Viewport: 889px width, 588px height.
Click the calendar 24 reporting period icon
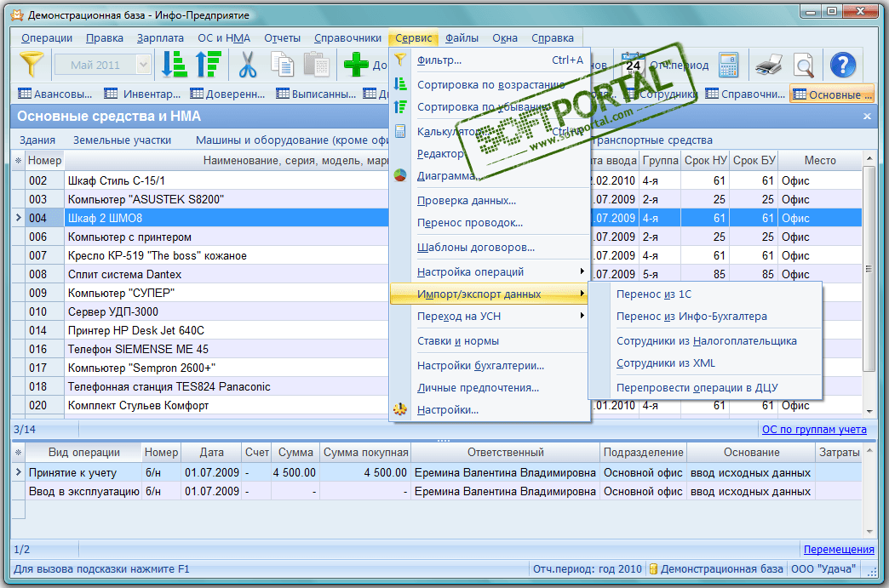633,65
